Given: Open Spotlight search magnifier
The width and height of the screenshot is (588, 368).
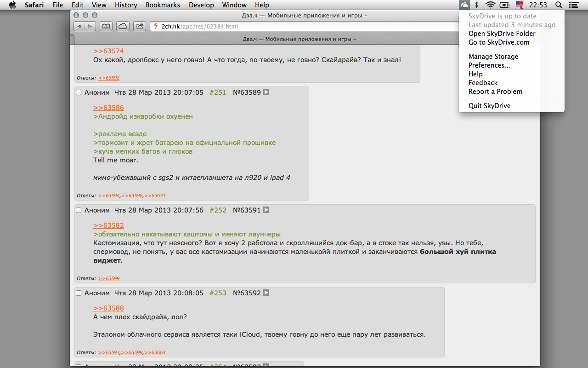Looking at the screenshot, I should coord(559,5).
